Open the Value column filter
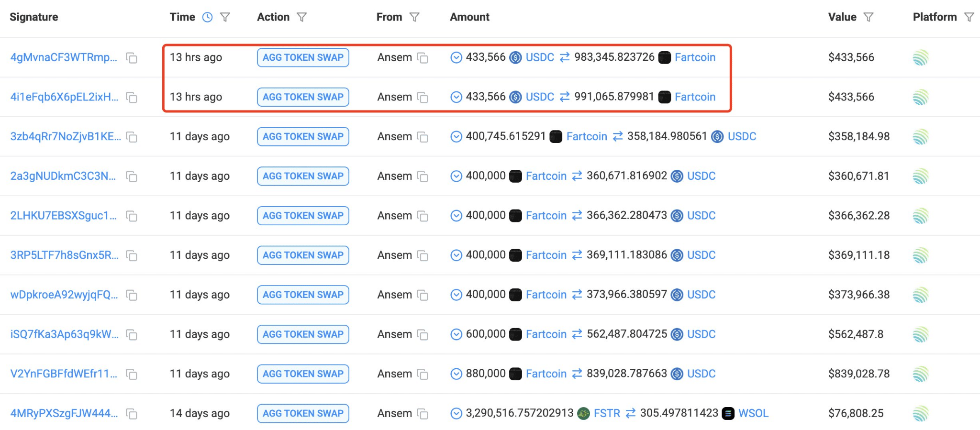This screenshot has width=980, height=430. pos(869,17)
